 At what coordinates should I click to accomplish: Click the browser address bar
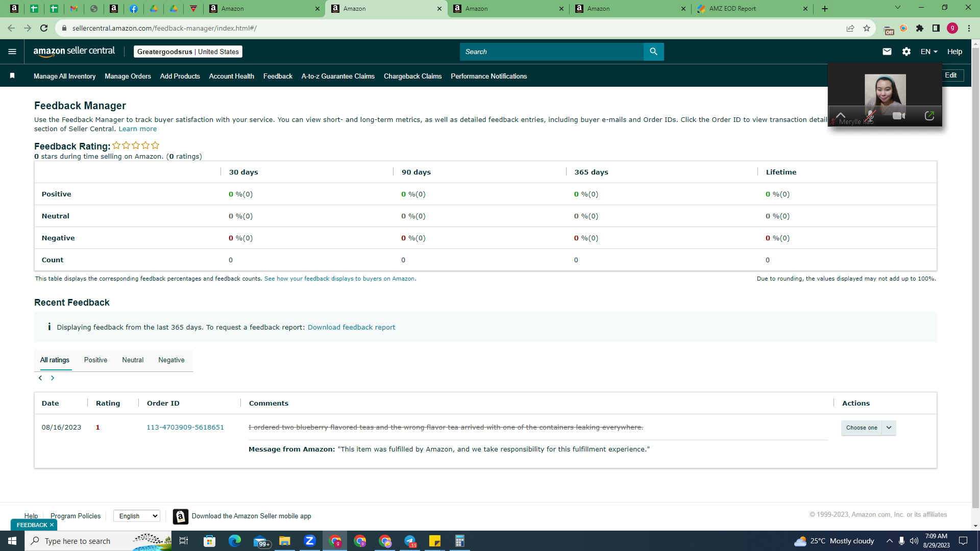coord(449,28)
